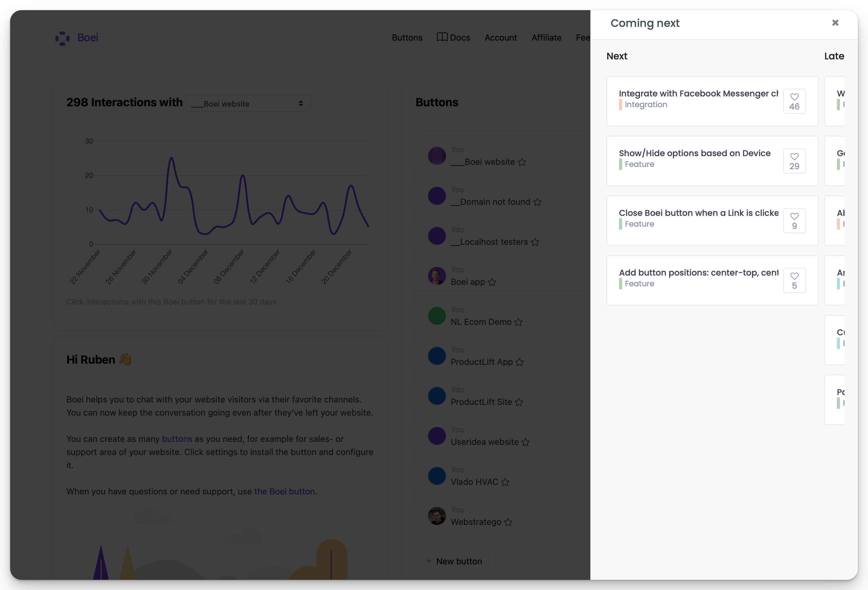Toggle star on ProductLift App

[x=520, y=362]
